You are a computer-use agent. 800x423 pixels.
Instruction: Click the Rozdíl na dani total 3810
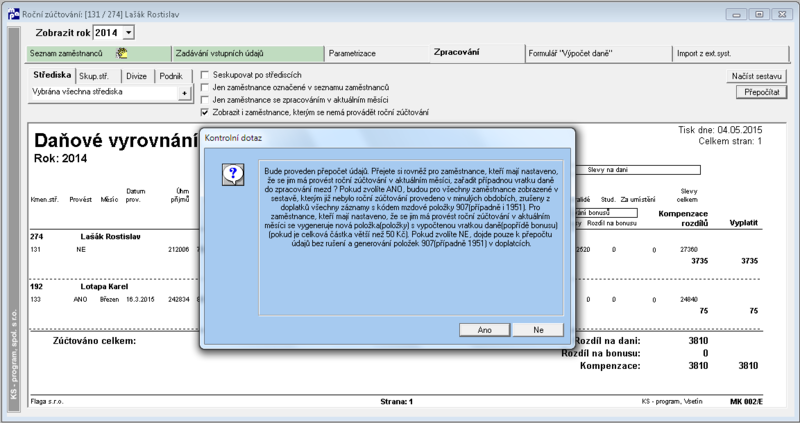click(698, 341)
